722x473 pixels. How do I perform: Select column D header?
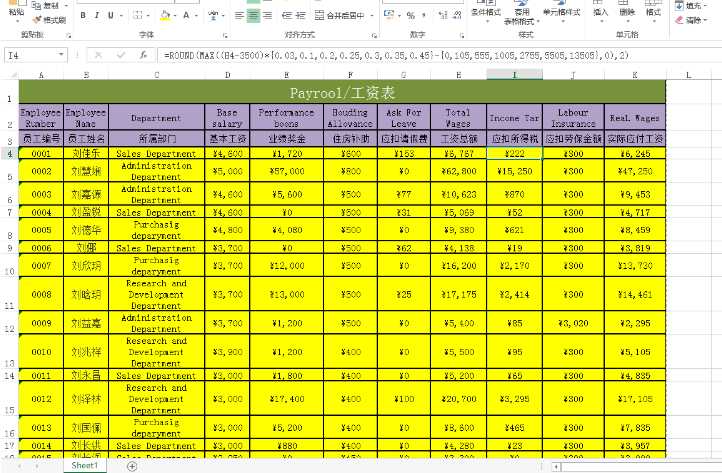pos(227,75)
